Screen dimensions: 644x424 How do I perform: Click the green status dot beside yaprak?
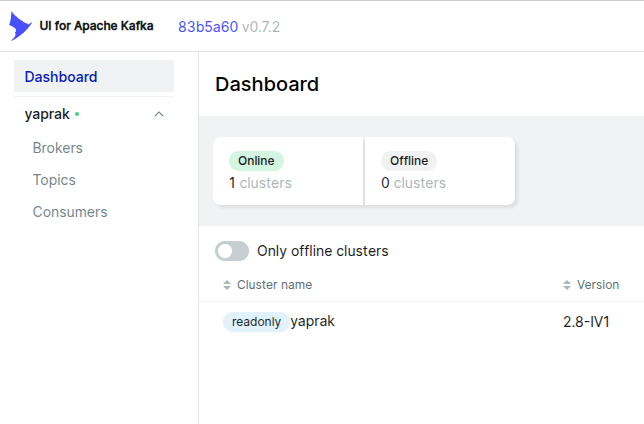click(77, 115)
